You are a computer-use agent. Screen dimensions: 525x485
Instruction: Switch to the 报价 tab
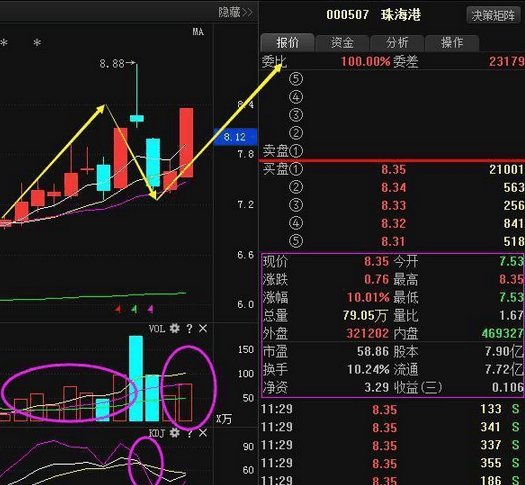click(x=287, y=43)
